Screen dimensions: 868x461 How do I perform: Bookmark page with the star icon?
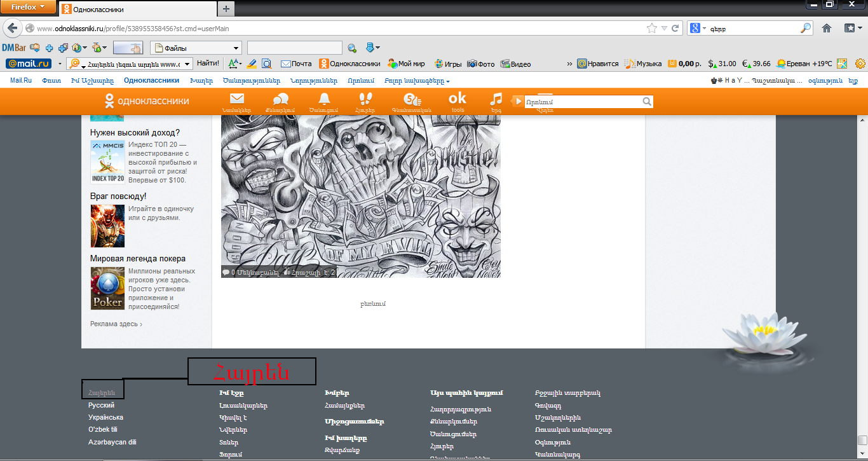tap(651, 28)
